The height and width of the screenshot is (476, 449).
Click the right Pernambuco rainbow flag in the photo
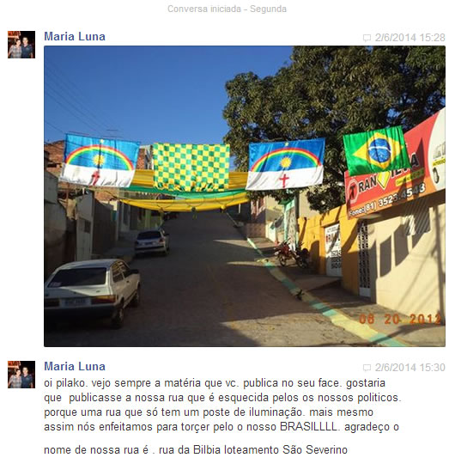[x=285, y=164]
